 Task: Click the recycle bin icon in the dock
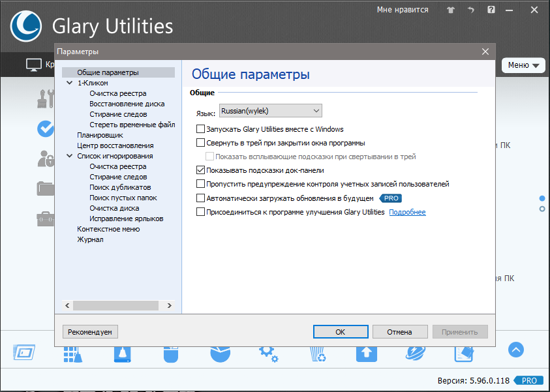click(318, 354)
